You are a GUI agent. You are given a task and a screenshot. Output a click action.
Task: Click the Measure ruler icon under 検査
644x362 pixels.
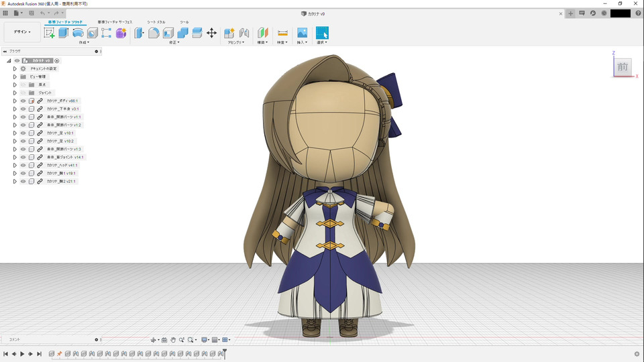tap(282, 33)
